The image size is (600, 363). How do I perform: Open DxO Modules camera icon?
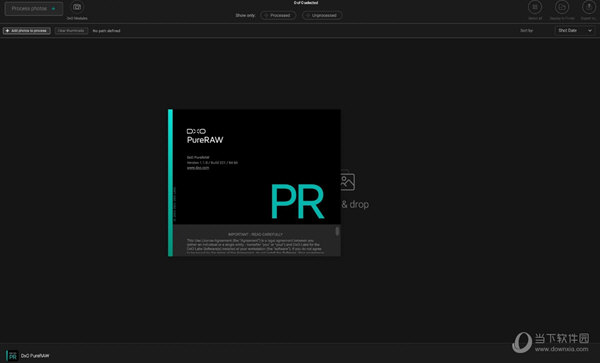click(77, 7)
